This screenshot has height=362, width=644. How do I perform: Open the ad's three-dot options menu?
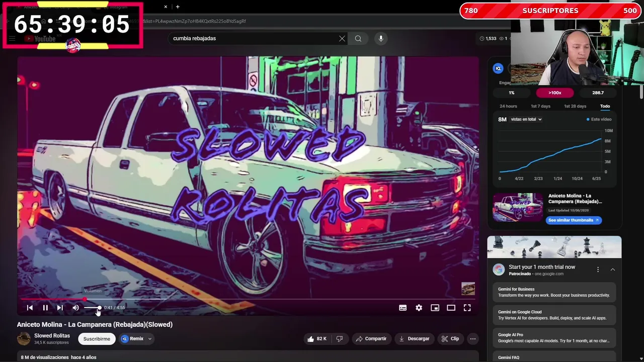[x=598, y=270]
